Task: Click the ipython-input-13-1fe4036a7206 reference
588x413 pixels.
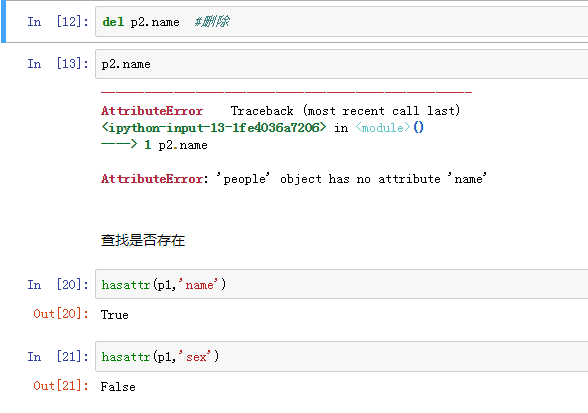Action: point(214,128)
